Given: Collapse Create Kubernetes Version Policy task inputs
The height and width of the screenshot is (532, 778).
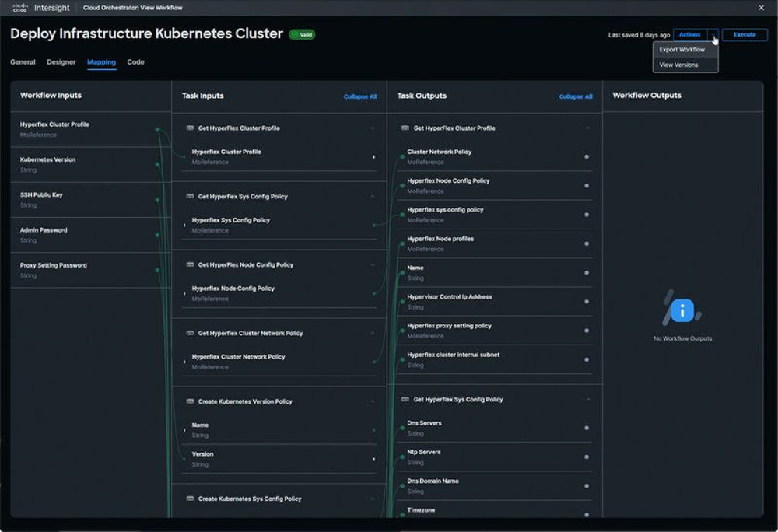Looking at the screenshot, I should [x=373, y=401].
